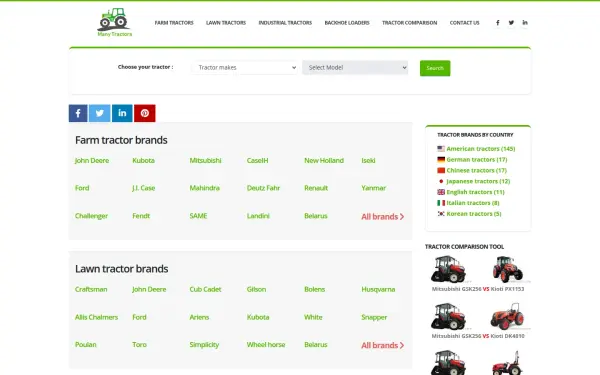Open the Industrial Tractors menu
600x375 pixels.
pyautogui.click(x=285, y=23)
